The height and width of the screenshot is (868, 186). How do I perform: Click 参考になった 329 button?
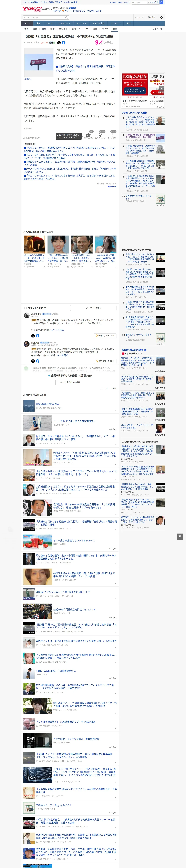point(105,361)
